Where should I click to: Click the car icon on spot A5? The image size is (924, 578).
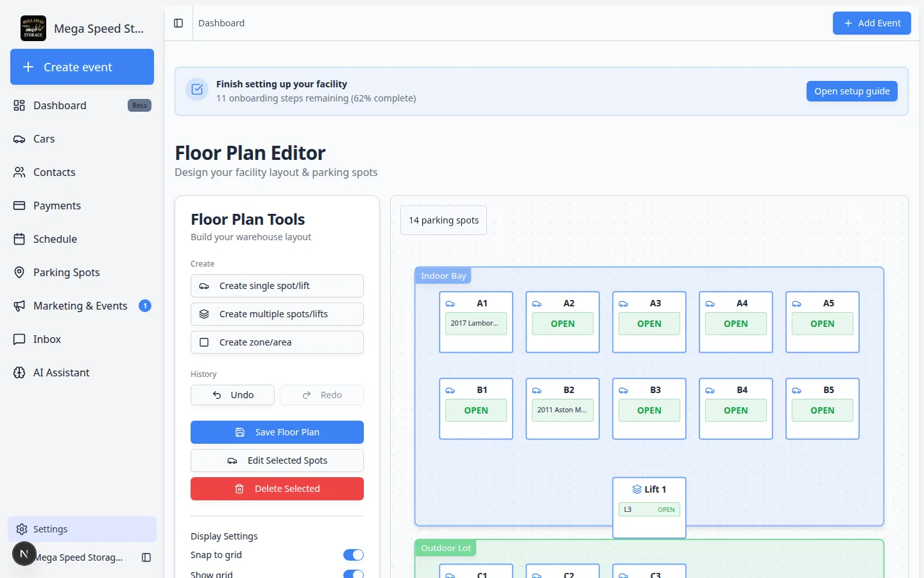coord(797,304)
